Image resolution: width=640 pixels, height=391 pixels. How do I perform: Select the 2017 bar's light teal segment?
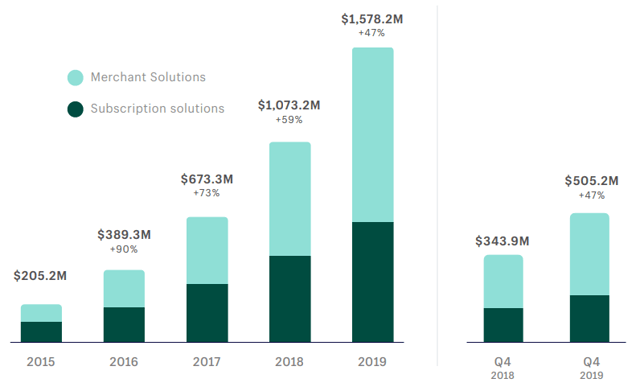pyautogui.click(x=207, y=250)
